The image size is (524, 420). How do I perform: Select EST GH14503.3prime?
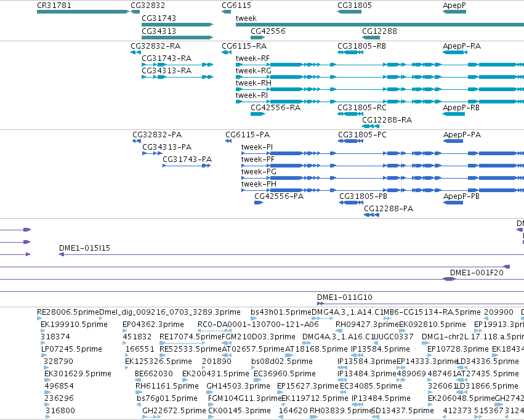[209, 393]
